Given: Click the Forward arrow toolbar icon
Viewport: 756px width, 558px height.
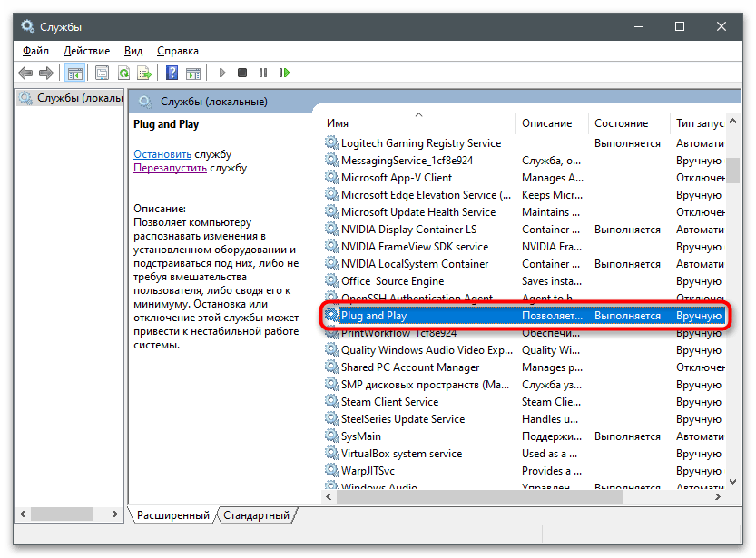Looking at the screenshot, I should tap(46, 73).
